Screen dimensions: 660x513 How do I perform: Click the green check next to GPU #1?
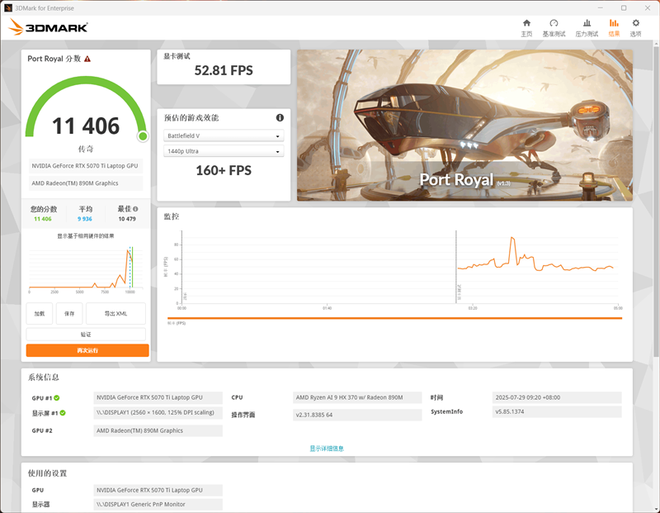coord(57,398)
